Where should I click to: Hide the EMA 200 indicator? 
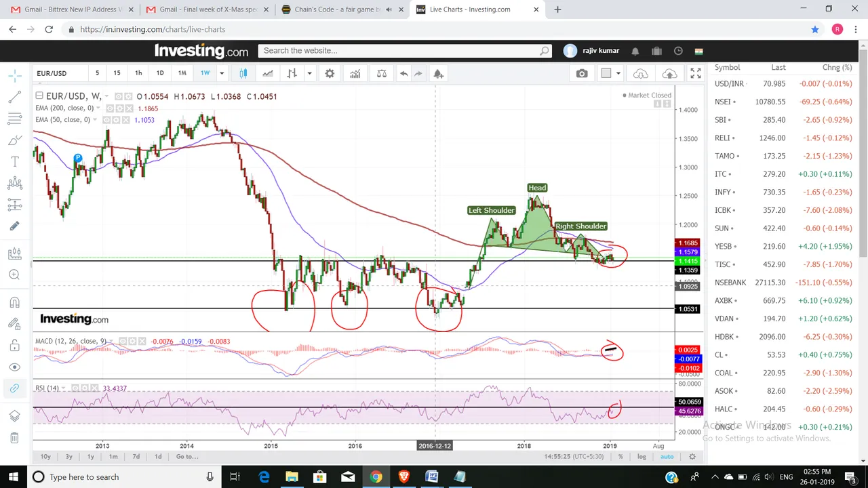[109, 108]
